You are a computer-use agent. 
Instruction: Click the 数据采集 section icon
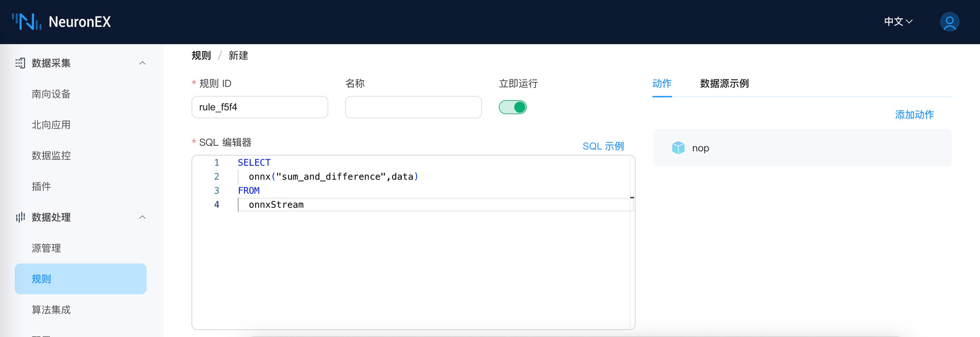point(20,63)
